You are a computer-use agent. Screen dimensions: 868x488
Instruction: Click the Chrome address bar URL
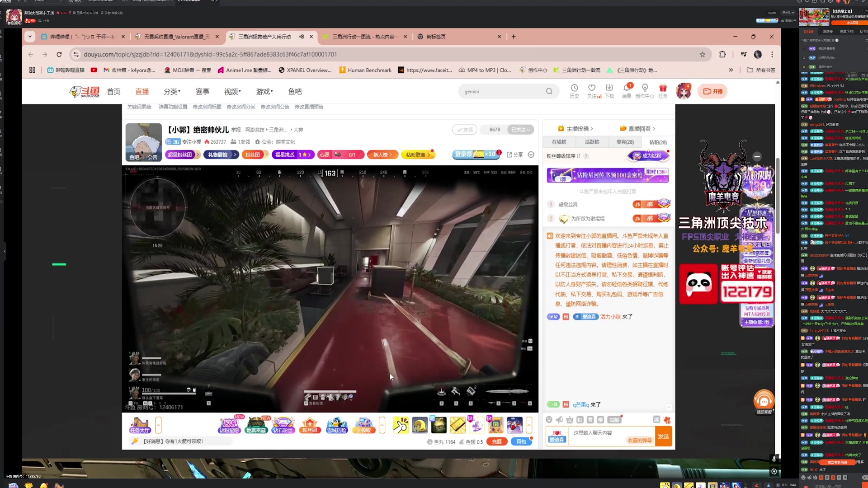210,54
